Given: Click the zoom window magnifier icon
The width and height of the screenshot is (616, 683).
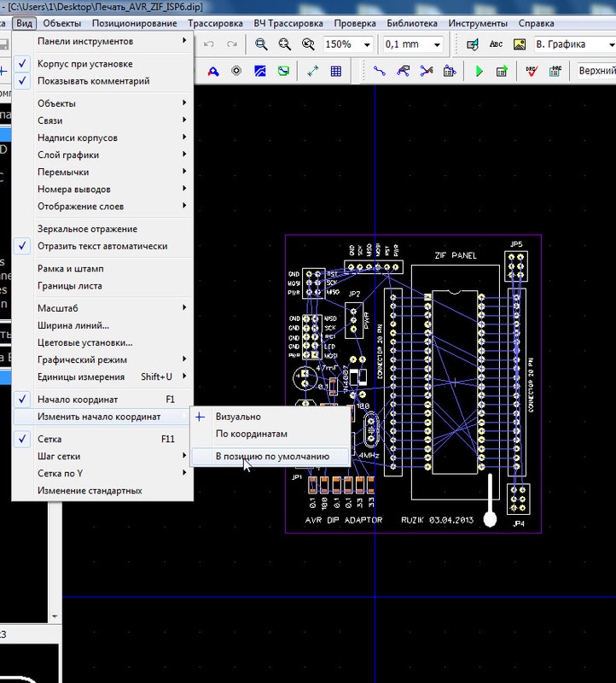Looking at the screenshot, I should coord(261,44).
